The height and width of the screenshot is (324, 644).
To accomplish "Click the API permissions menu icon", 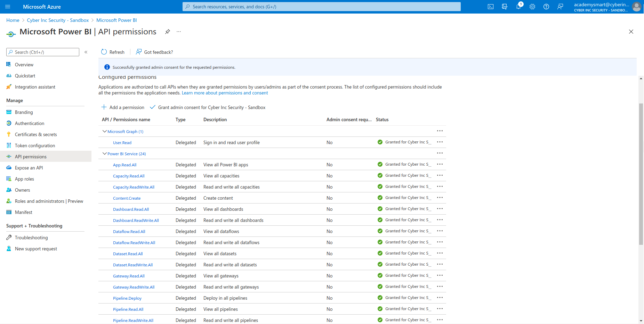I will (9, 157).
